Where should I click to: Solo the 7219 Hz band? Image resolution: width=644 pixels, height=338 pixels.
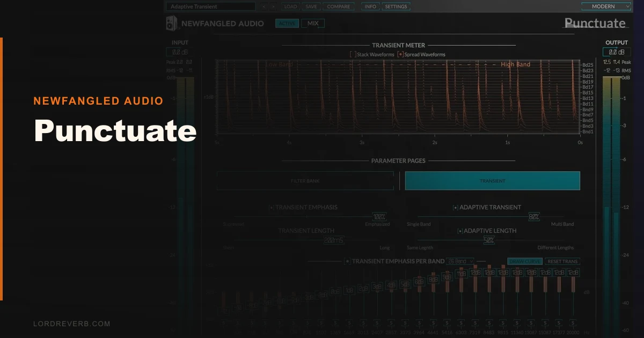pos(475,324)
